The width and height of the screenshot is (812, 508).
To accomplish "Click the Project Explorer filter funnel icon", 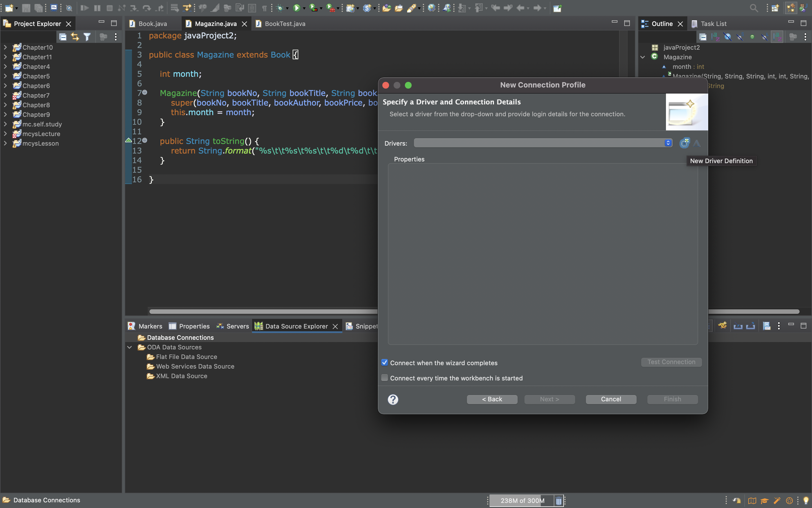I will point(87,37).
